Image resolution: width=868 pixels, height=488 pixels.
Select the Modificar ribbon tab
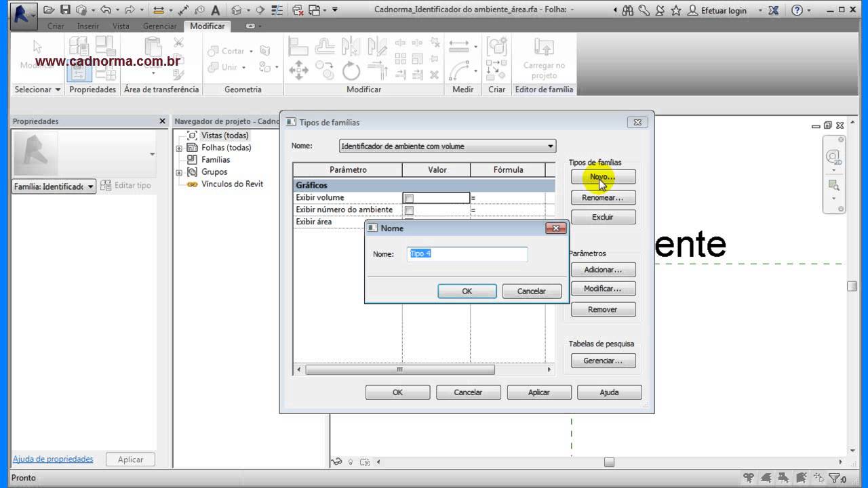click(x=208, y=26)
